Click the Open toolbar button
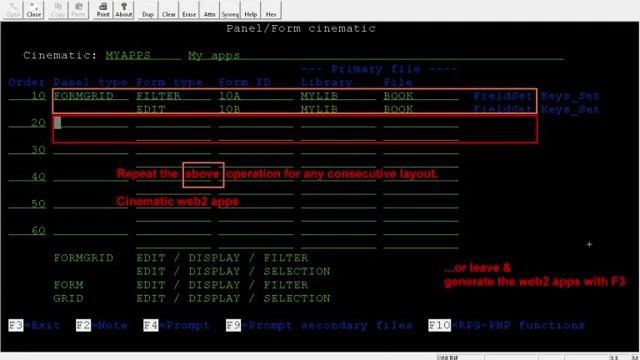Image resolution: width=640 pixels, height=360 pixels. 13,10
